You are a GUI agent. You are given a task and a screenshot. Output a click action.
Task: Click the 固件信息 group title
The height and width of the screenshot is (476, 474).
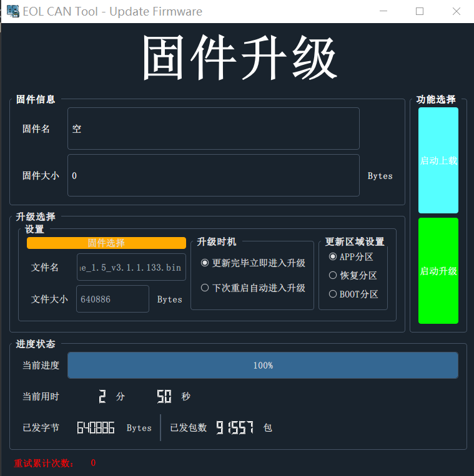pyautogui.click(x=36, y=100)
